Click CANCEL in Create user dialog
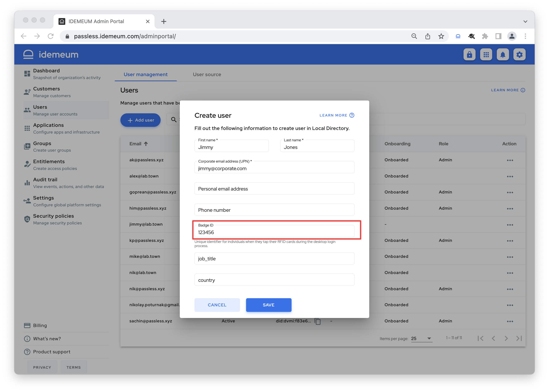The image size is (549, 392). pos(217,305)
